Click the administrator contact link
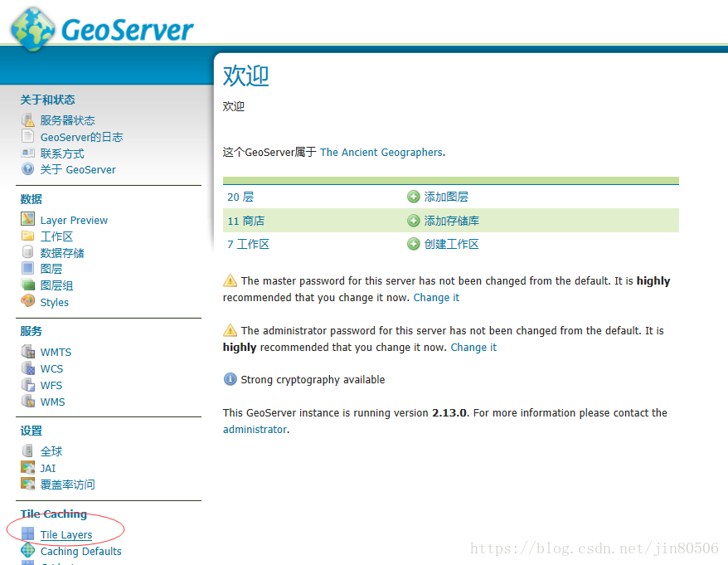The height and width of the screenshot is (565, 728). (x=255, y=429)
